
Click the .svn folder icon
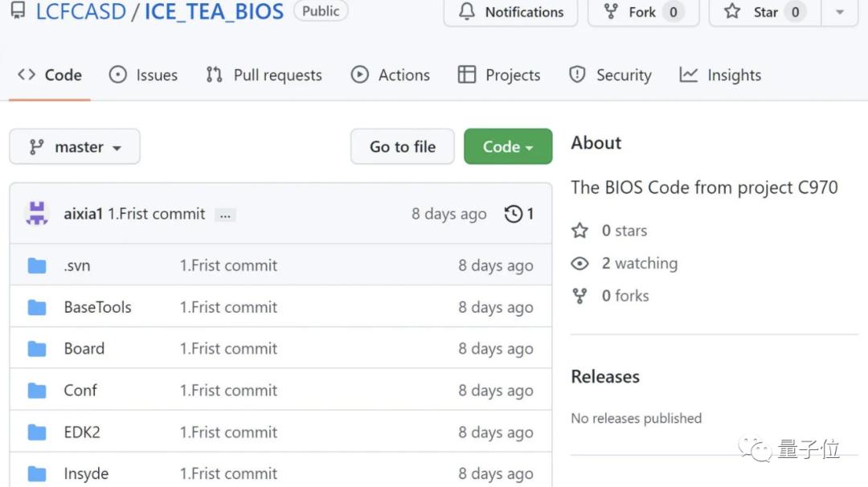[37, 265]
